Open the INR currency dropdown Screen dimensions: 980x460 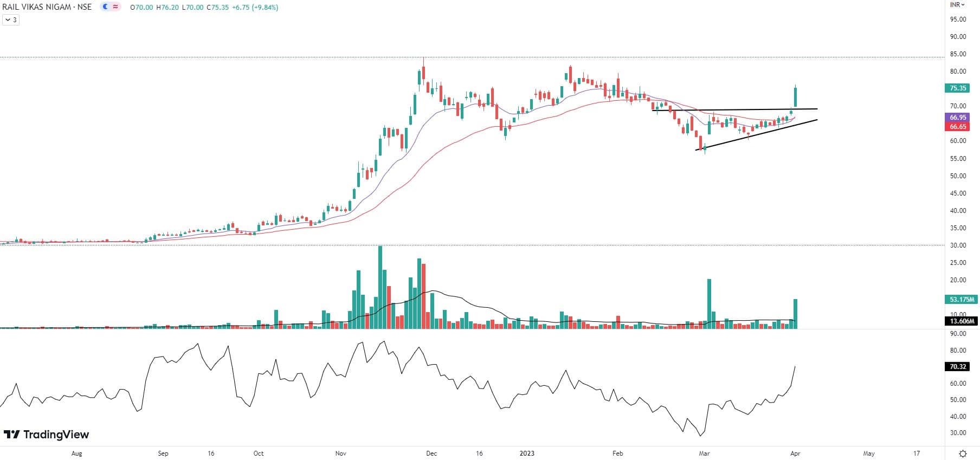pyautogui.click(x=958, y=4)
